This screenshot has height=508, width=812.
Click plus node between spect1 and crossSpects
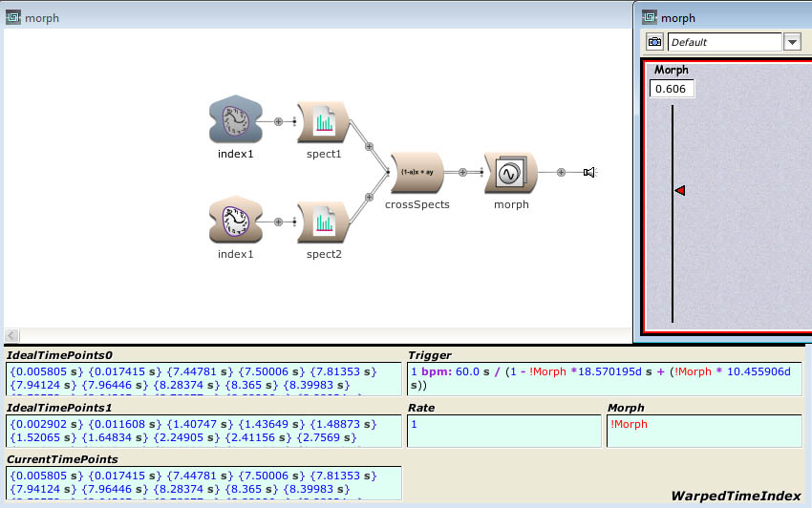370,146
